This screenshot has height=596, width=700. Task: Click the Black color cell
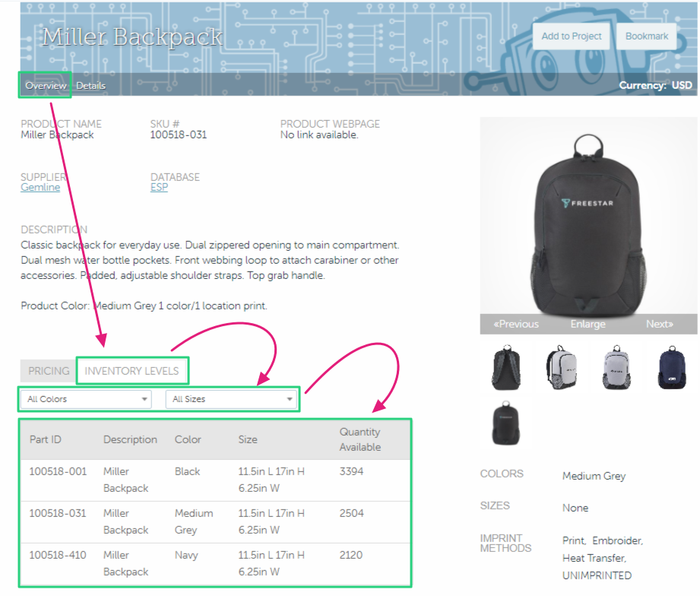[188, 471]
